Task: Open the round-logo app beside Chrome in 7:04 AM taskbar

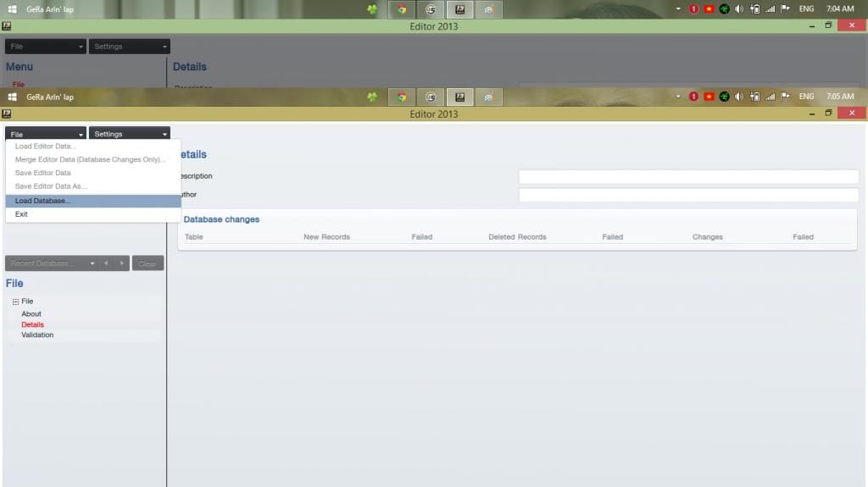Action: point(431,9)
